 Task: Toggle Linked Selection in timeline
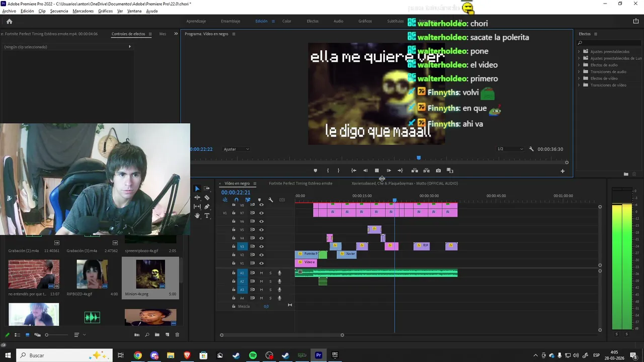click(x=248, y=200)
